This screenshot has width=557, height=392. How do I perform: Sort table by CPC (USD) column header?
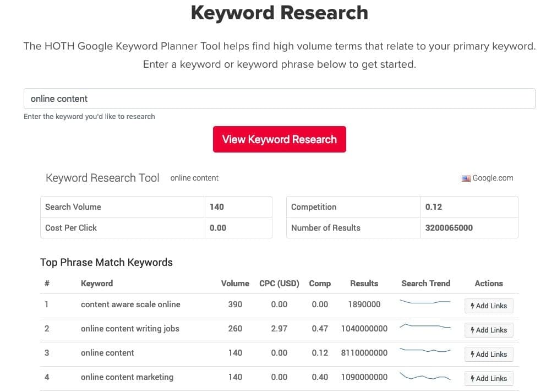(279, 284)
